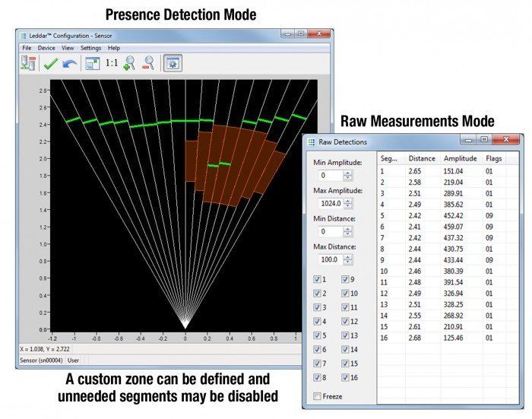This screenshot has height=419, width=532.
Task: Reset zoom with the 1:1 icon
Action: 112,63
